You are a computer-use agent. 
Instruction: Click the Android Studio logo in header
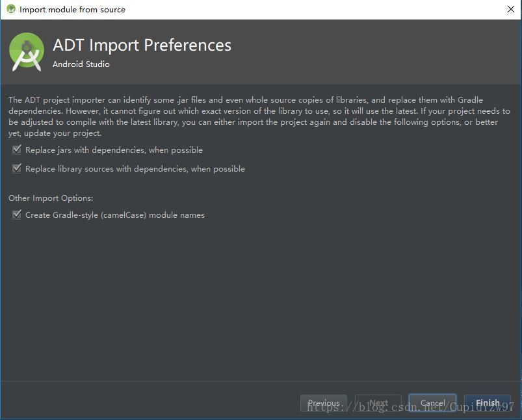pos(27,51)
